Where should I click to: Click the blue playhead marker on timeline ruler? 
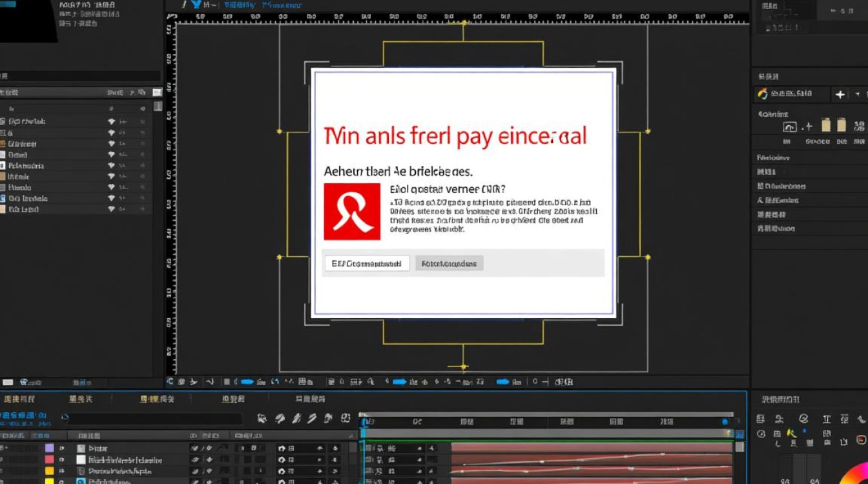364,421
